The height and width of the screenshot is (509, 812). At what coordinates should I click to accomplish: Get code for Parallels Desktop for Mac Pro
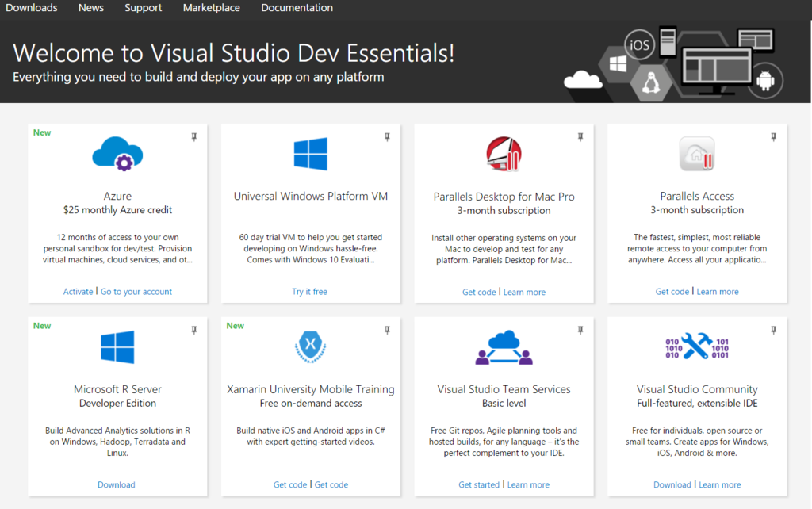[479, 292]
